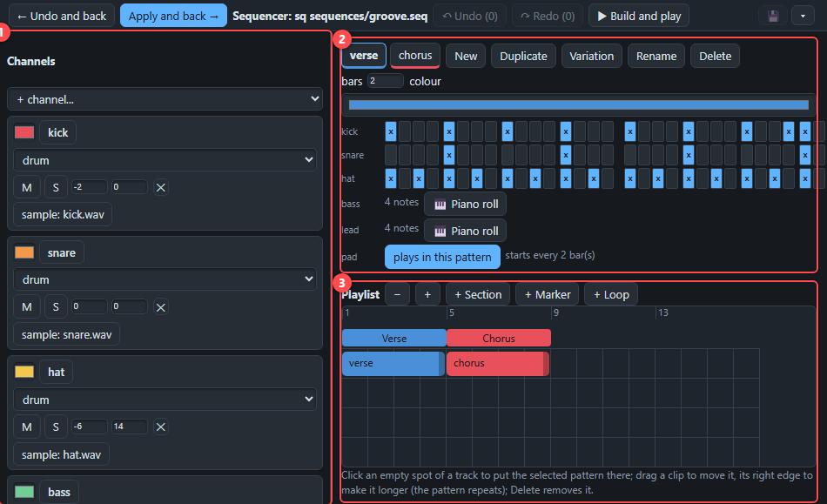Image resolution: width=827 pixels, height=504 pixels.
Task: Select the chorus pattern tab
Action: pyautogui.click(x=415, y=56)
